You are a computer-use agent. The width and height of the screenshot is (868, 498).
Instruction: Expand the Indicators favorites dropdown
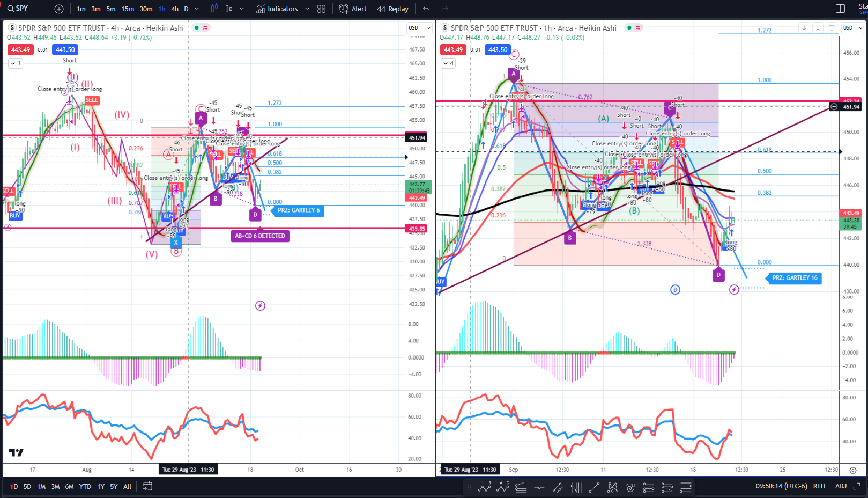pos(307,9)
